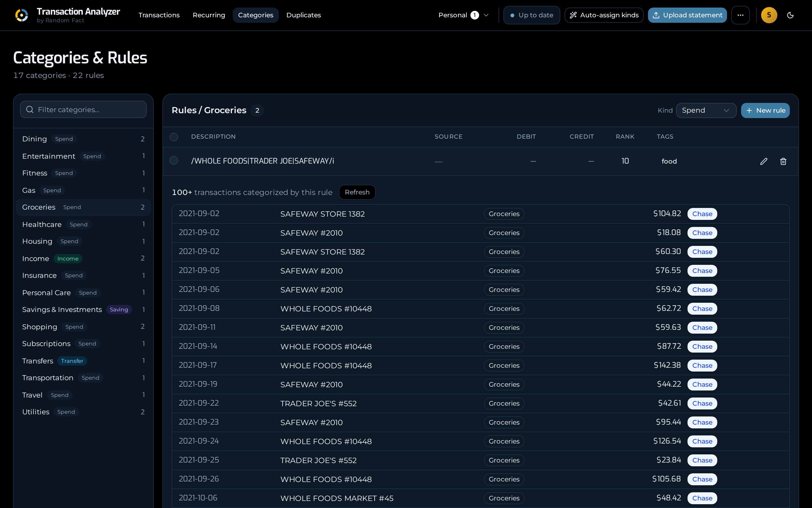812x508 pixels.
Task: Edit the WHOLE FOODS rule with pencil icon
Action: (763, 161)
